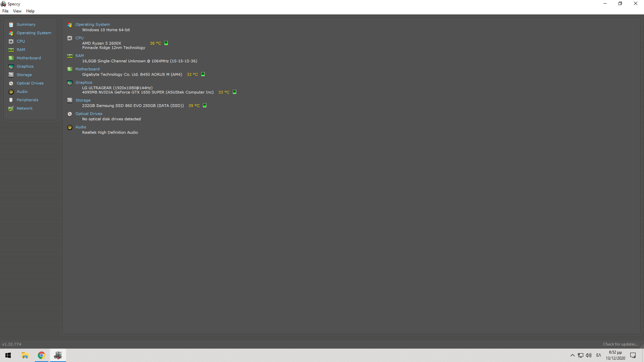Show the RAM section from sidebar
The height and width of the screenshot is (362, 644).
pos(21,50)
